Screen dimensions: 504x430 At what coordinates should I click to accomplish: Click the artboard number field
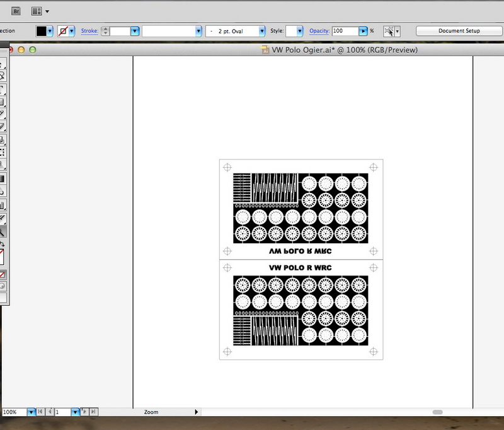coord(62,412)
